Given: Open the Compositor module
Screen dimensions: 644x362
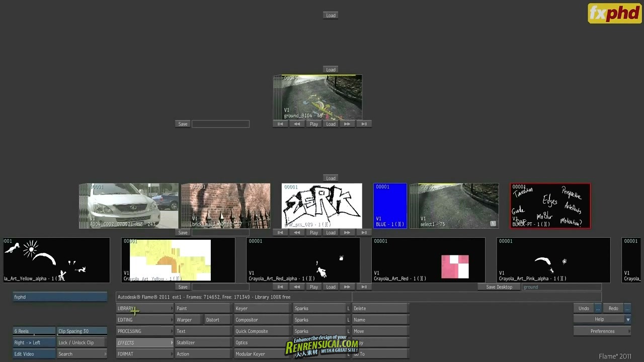Looking at the screenshot, I should (262, 320).
